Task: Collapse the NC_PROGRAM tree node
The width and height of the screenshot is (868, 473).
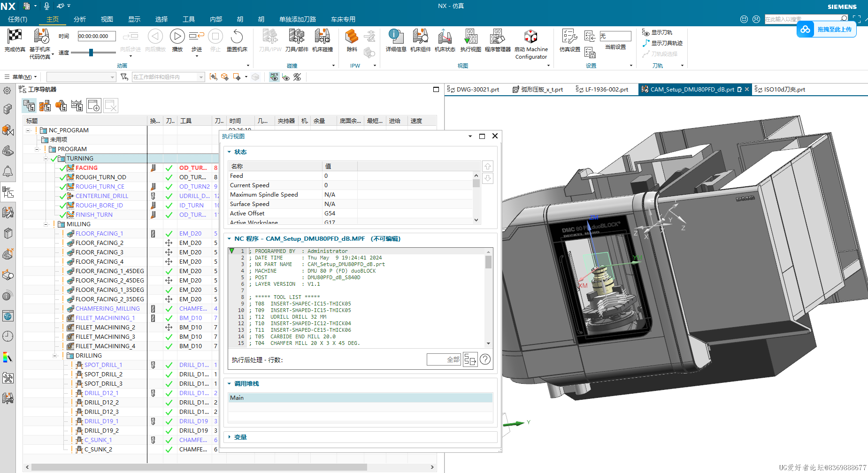Action: click(28, 130)
